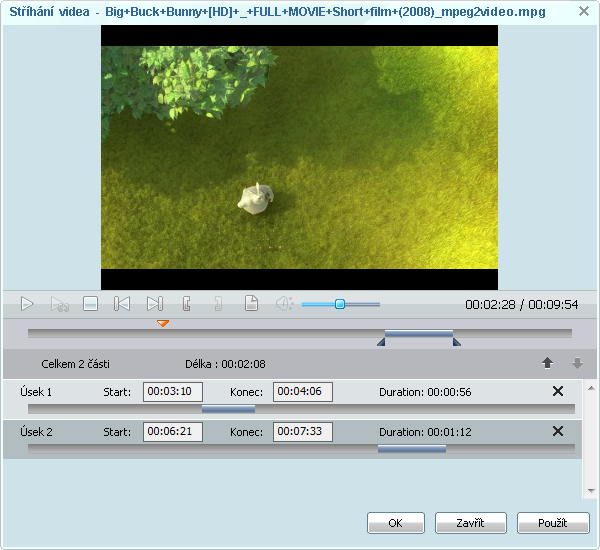The image size is (600, 550).
Task: Click 'Délka : 00:02:08' label
Action: point(225,364)
